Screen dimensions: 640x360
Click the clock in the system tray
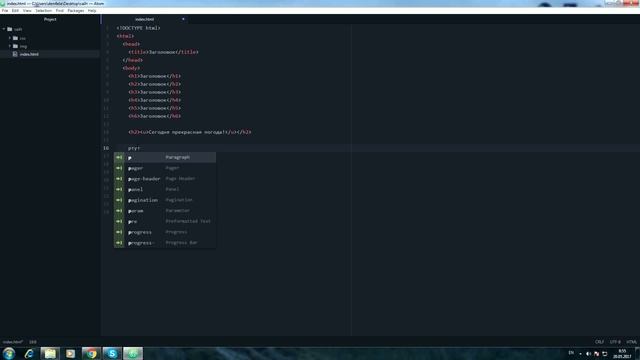coord(622,353)
